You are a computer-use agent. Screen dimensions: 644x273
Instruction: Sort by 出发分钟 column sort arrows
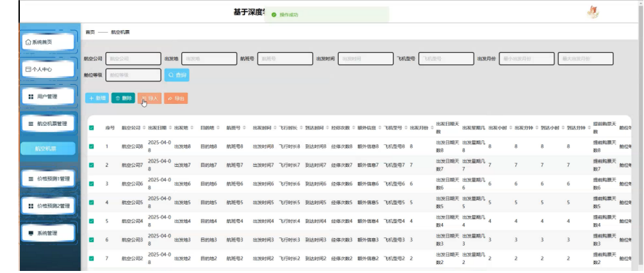click(x=537, y=128)
